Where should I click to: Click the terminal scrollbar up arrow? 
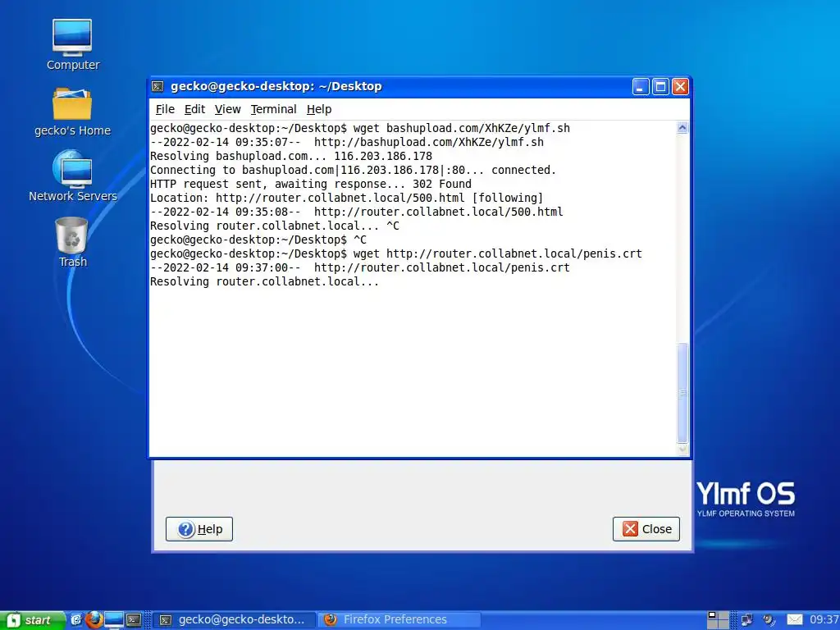tap(682, 127)
